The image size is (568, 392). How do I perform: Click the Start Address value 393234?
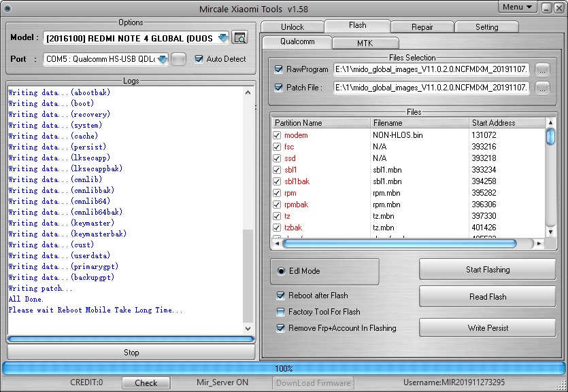484,170
